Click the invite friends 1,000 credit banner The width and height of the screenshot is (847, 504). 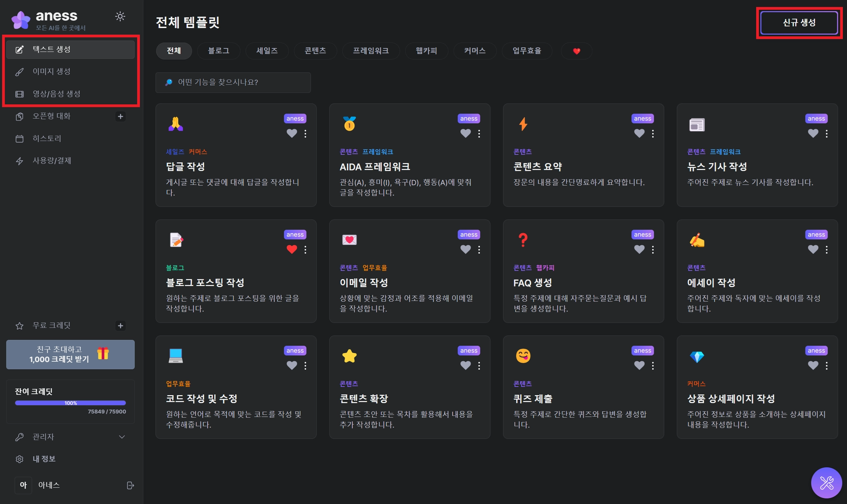click(70, 354)
